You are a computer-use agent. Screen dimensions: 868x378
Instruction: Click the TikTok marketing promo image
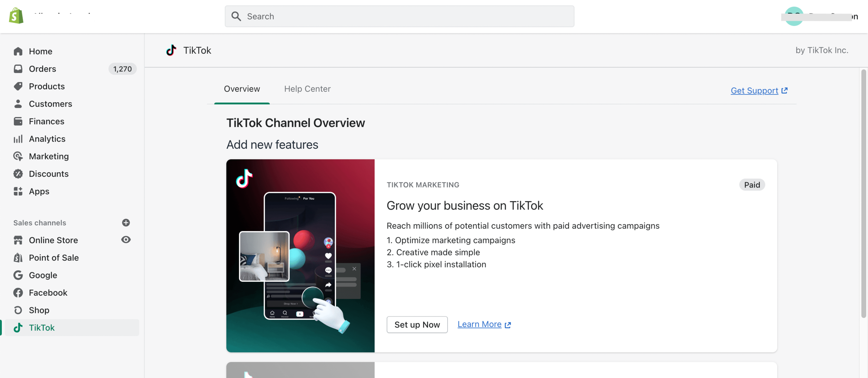tap(300, 256)
